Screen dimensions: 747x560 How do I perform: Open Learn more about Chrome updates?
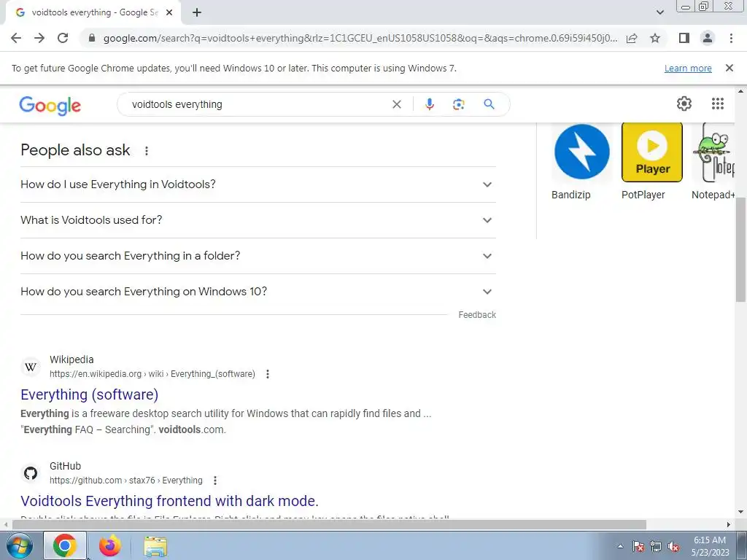[x=688, y=68]
